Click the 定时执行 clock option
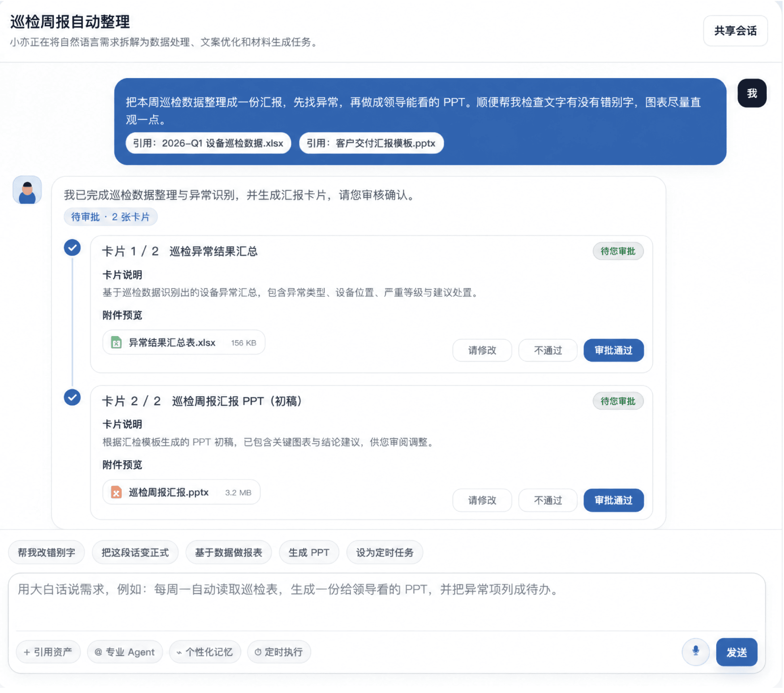The image size is (784, 693). tap(279, 652)
